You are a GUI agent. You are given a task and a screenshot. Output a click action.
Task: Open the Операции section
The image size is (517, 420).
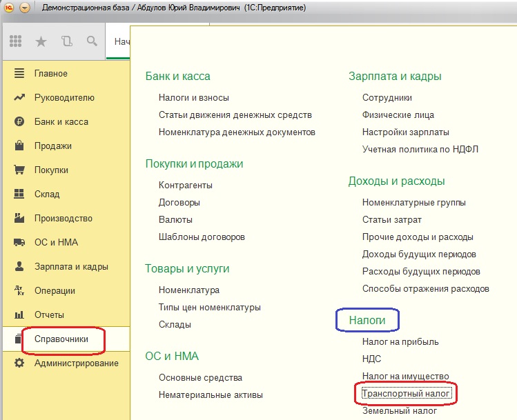(55, 291)
